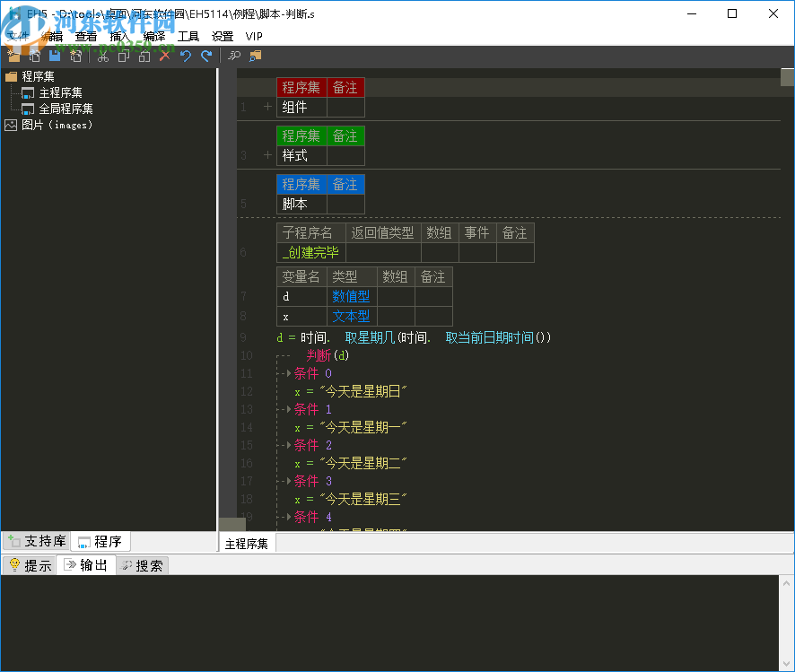795x672 pixels.
Task: Open the 工具 menu
Action: [188, 36]
